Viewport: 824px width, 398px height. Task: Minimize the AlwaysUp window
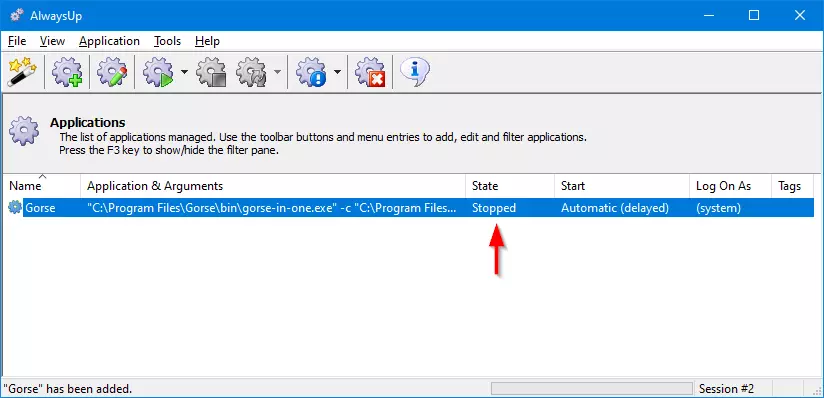point(708,15)
